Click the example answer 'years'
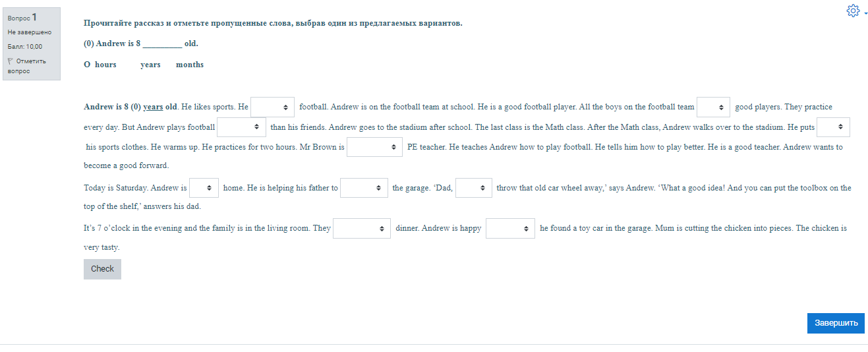 click(150, 65)
